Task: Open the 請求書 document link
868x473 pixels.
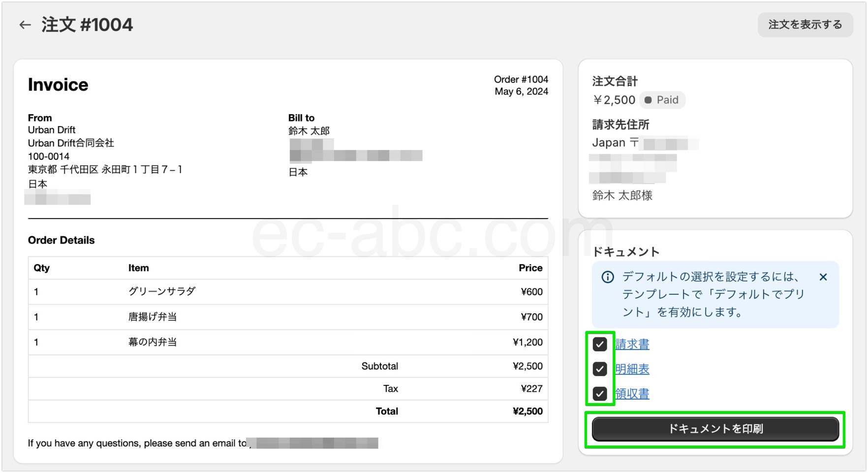Action: (x=632, y=345)
